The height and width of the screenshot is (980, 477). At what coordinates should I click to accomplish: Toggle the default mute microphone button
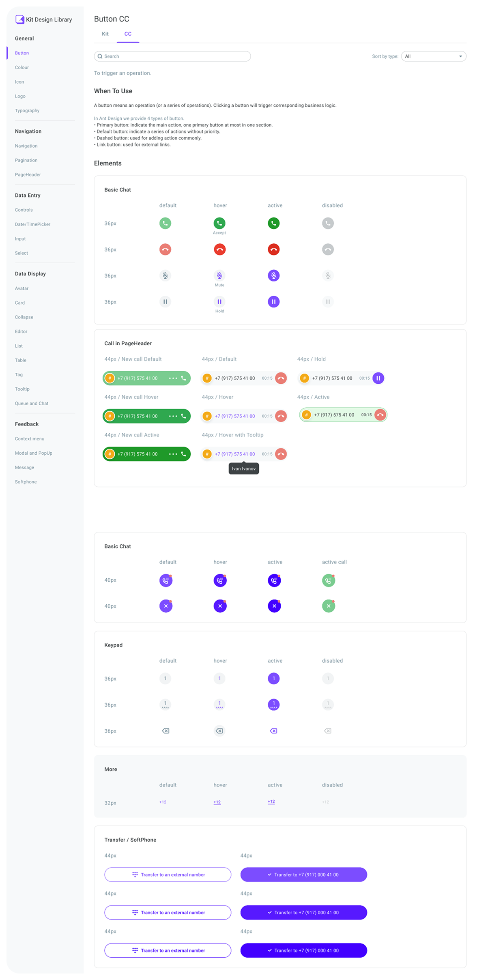click(165, 275)
